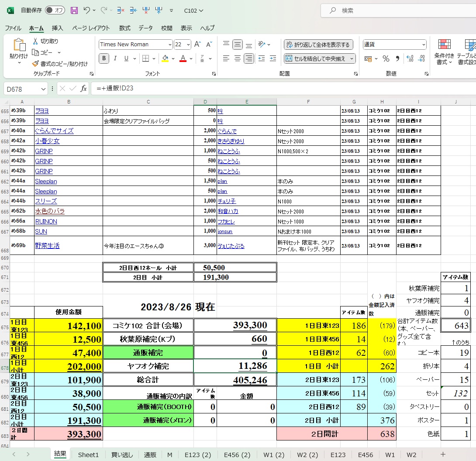Click the increase decimal icon
Screen dimensions: 476x461
pyautogui.click(x=410, y=58)
